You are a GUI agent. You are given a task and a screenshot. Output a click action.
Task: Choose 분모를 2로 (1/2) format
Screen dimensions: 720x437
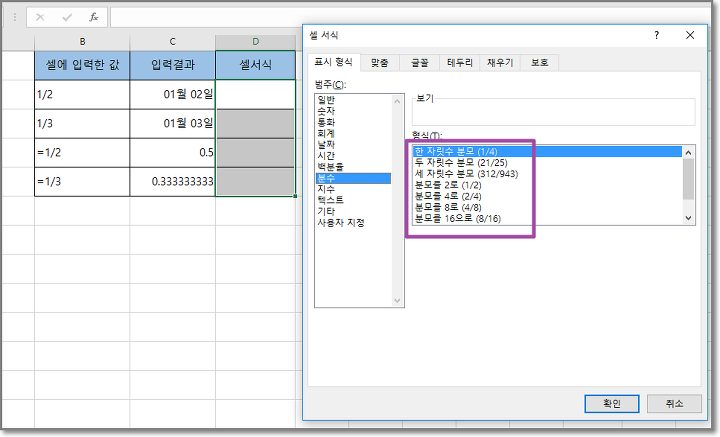coord(547,185)
